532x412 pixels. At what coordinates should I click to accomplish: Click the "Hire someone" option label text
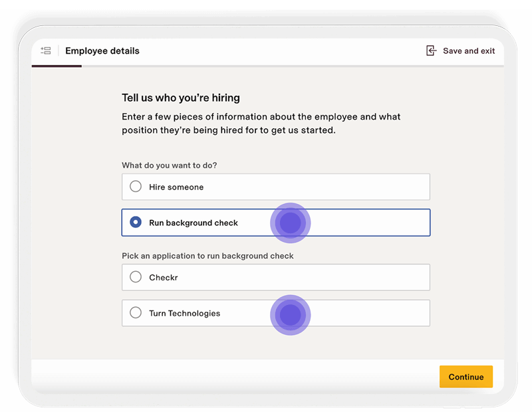click(176, 187)
